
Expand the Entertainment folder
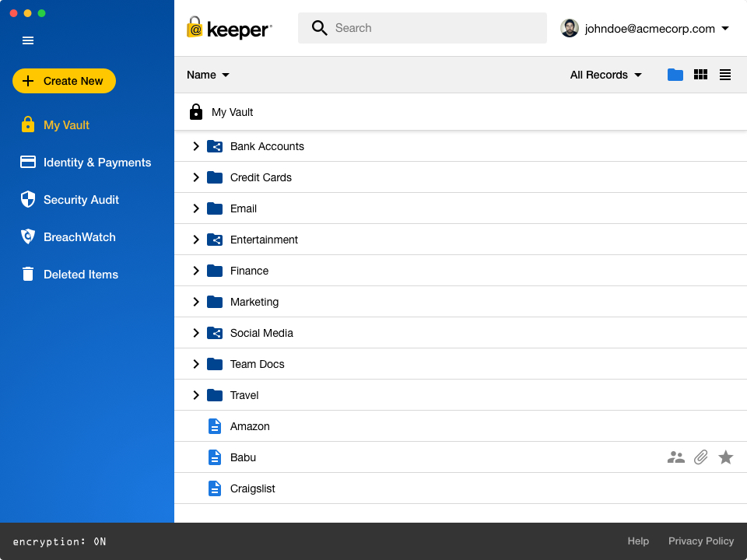(x=196, y=240)
